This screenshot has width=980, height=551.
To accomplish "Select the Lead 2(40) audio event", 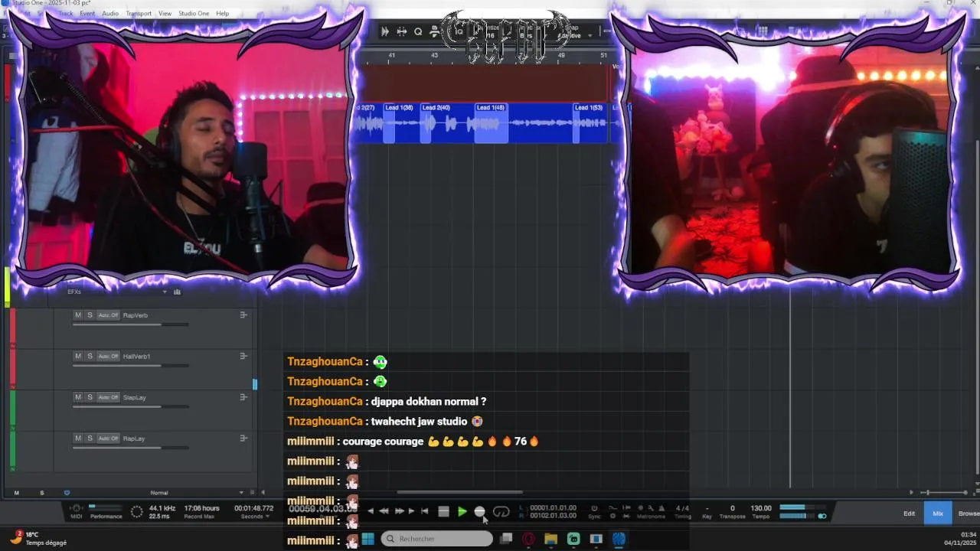I will 448,123.
